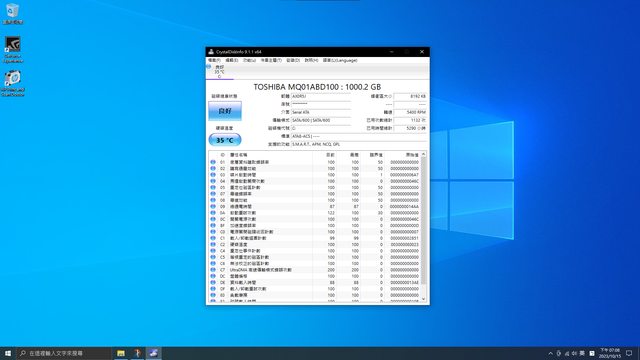Screen dimensions: 640x360
Task: Open the notification center icon in the taskbar
Action: pyautogui.click(x=629, y=353)
